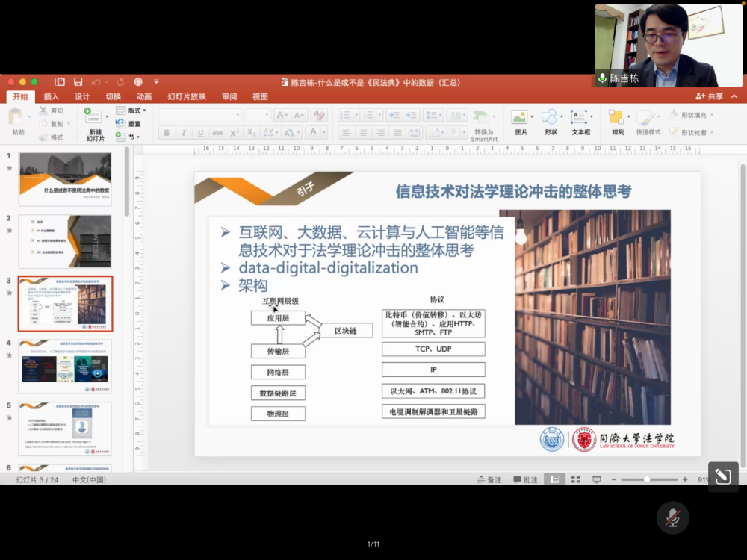Toggle the 备注 notes pane

489,479
